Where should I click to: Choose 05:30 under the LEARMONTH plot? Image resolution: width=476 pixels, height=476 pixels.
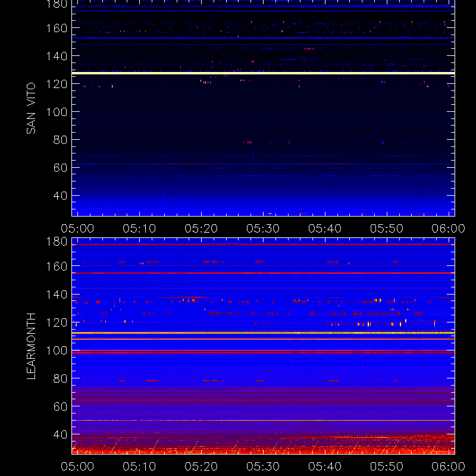click(x=263, y=466)
